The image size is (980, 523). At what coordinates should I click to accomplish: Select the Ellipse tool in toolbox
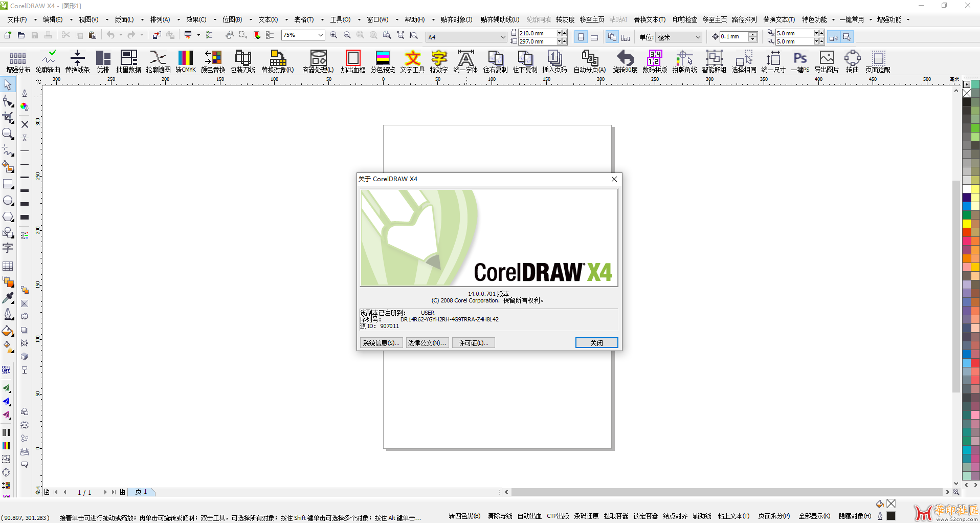click(8, 201)
